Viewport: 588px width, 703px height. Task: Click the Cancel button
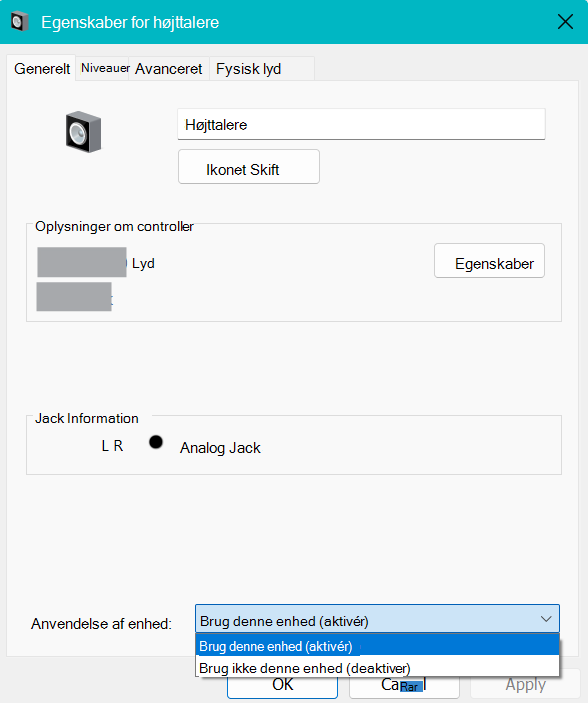point(404,686)
